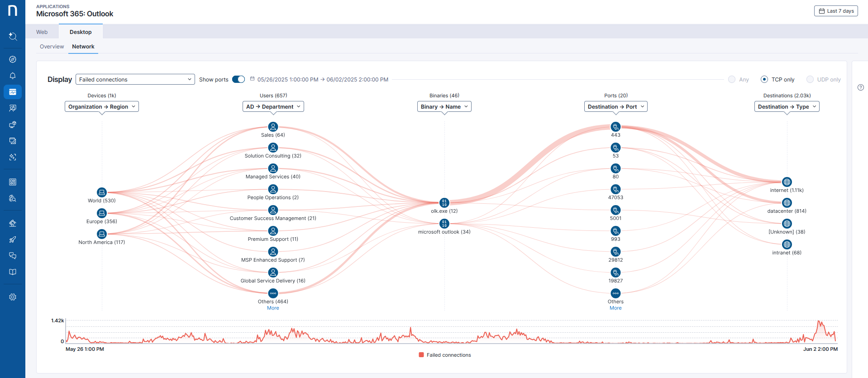Expand the Organization → Region dropdown

[x=102, y=106]
